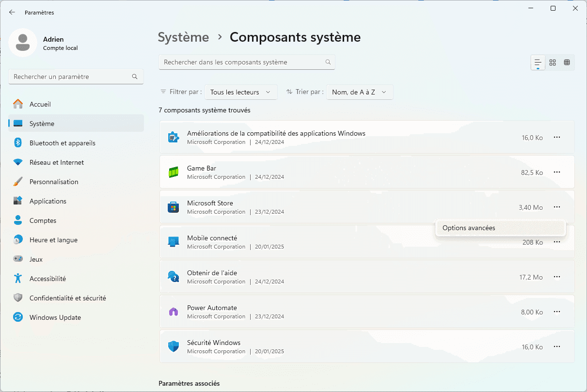This screenshot has width=587, height=392.
Task: Click the Obtenir de l'aide app icon
Action: point(174,277)
